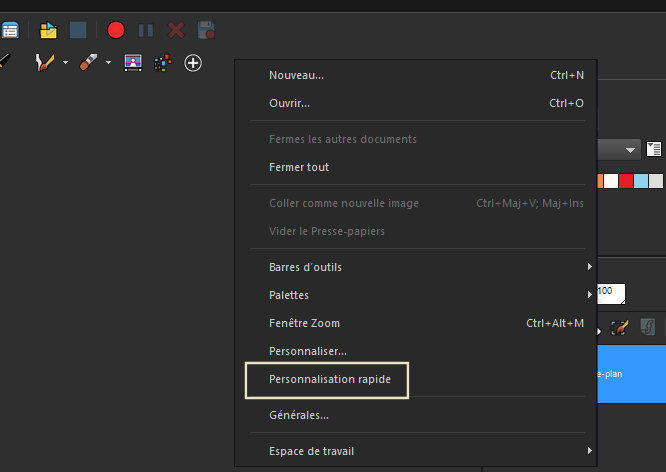Open the dropdown arrow beside the paintbrush tool

[65, 62]
